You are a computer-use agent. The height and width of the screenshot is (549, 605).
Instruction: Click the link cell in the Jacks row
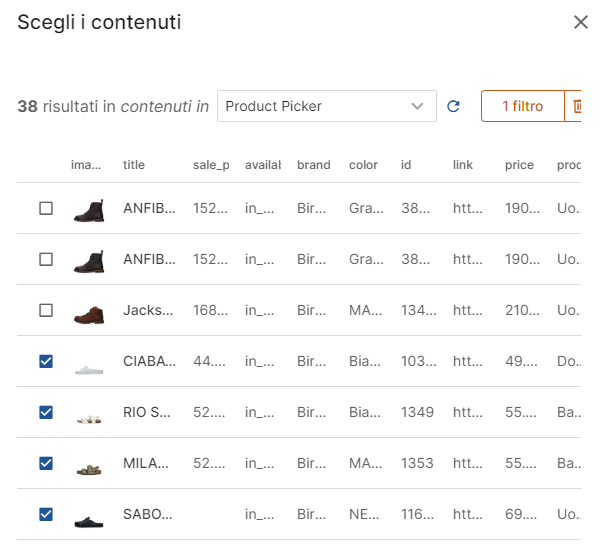click(467, 311)
